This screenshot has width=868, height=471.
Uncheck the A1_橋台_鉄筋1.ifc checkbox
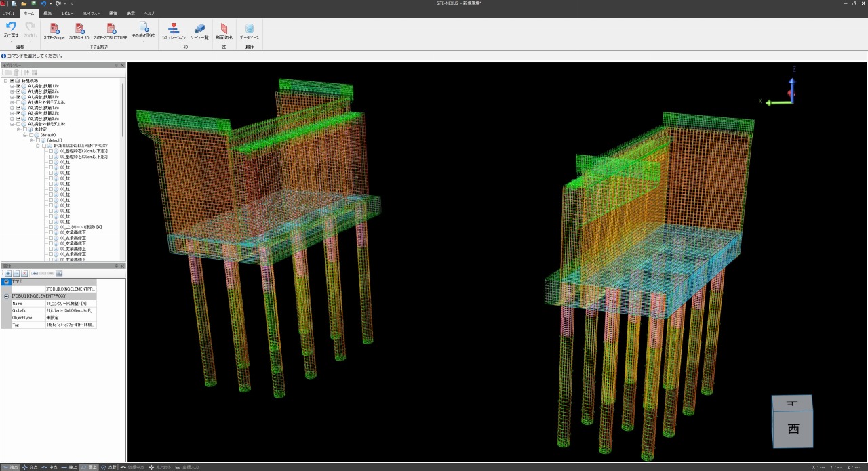pyautogui.click(x=18, y=86)
